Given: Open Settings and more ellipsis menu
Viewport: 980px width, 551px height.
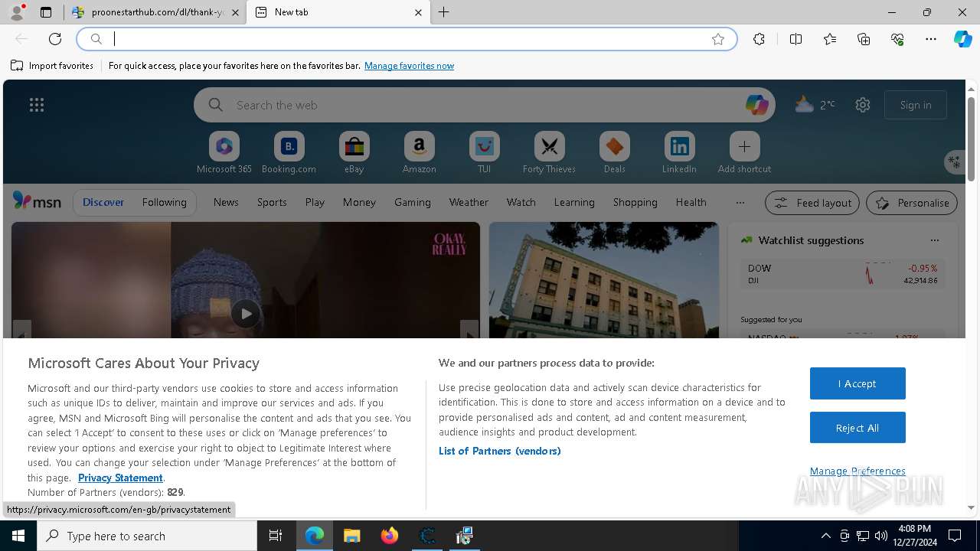Looking at the screenshot, I should click(931, 39).
